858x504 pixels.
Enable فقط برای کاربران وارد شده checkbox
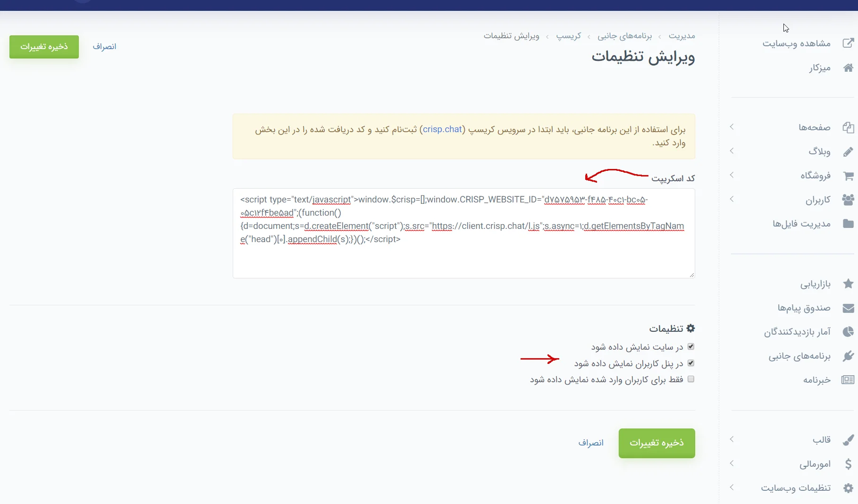[x=691, y=379]
